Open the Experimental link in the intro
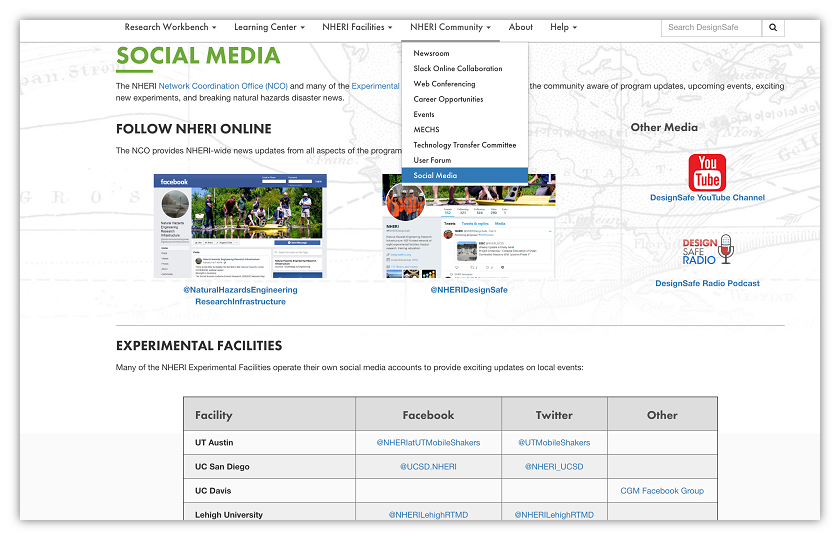This screenshot has height=540, width=840. coord(376,86)
